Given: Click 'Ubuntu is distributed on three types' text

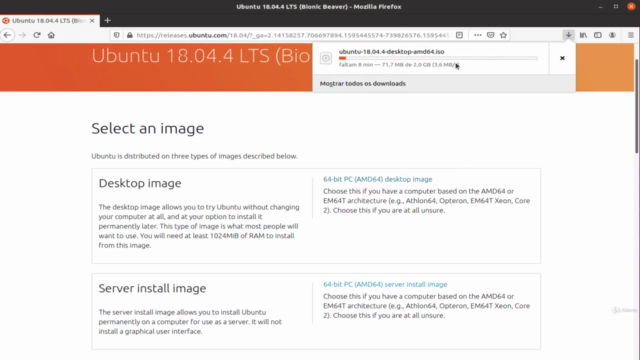Looking at the screenshot, I should pyautogui.click(x=194, y=156).
